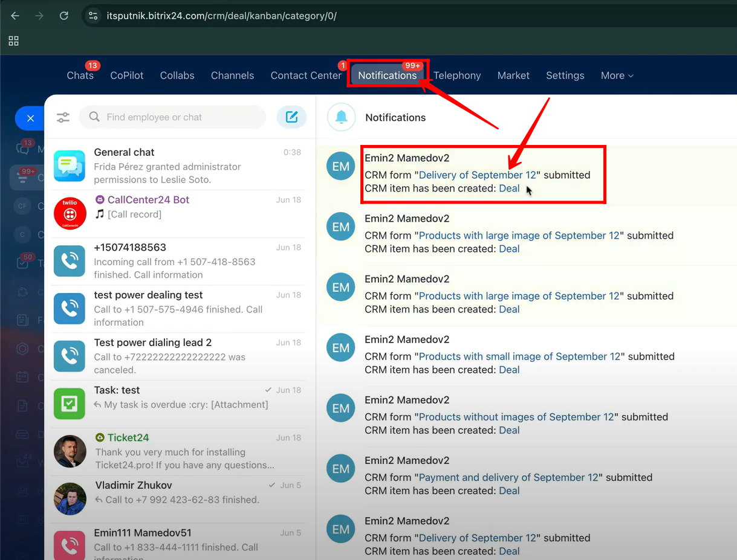Screen dimensions: 737x560
Task: Open the Contact Center tab
Action: click(x=306, y=76)
